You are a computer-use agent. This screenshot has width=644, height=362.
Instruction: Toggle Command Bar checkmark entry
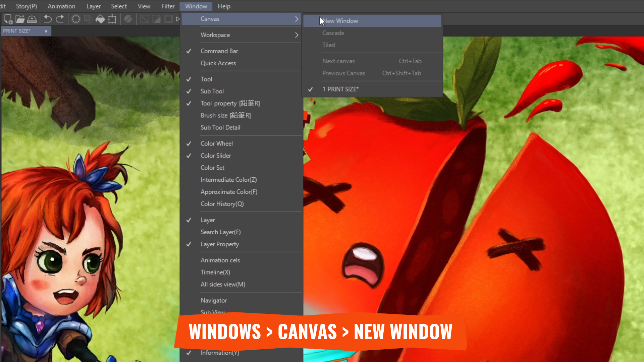tap(241, 51)
